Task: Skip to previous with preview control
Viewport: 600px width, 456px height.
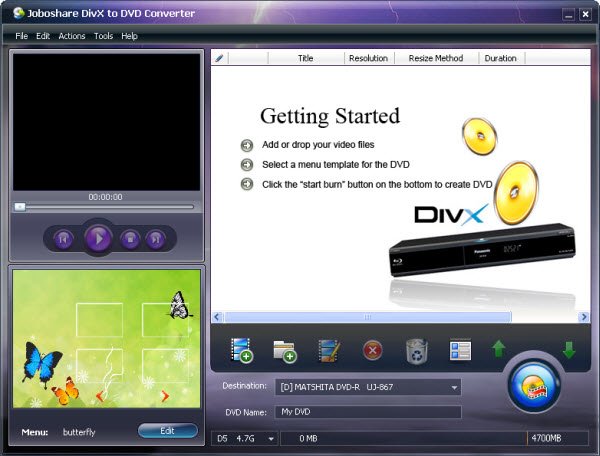Action: coord(63,239)
